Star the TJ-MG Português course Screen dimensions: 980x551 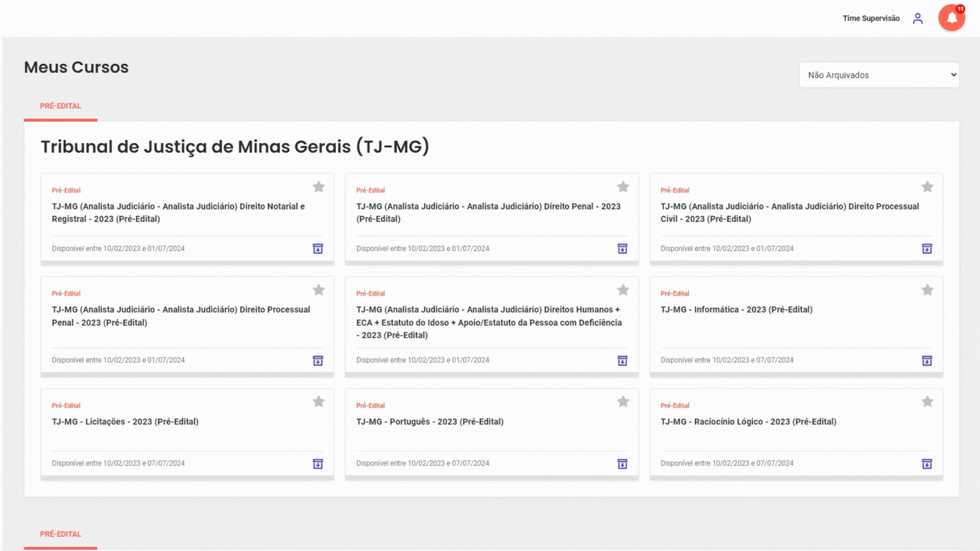pos(623,402)
